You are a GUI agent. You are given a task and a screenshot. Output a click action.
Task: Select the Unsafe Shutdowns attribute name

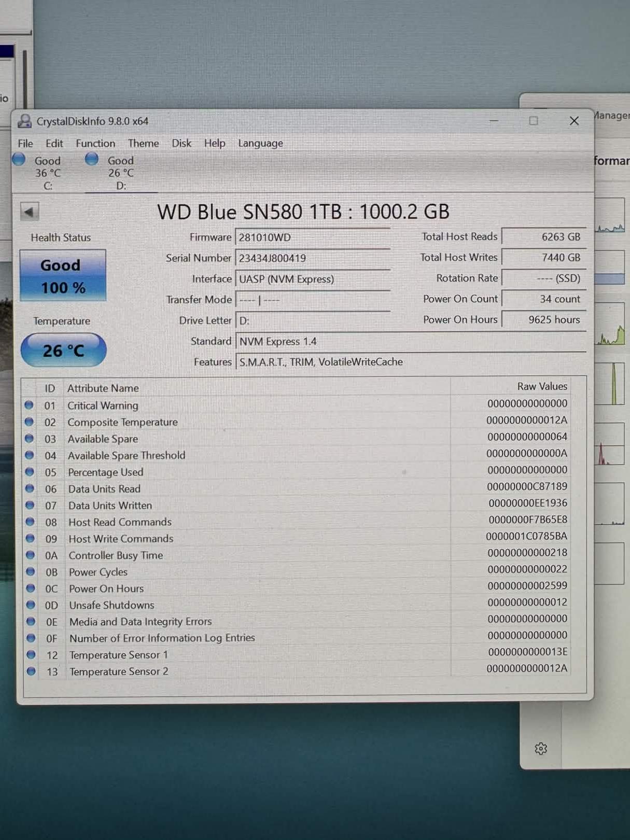(x=111, y=605)
